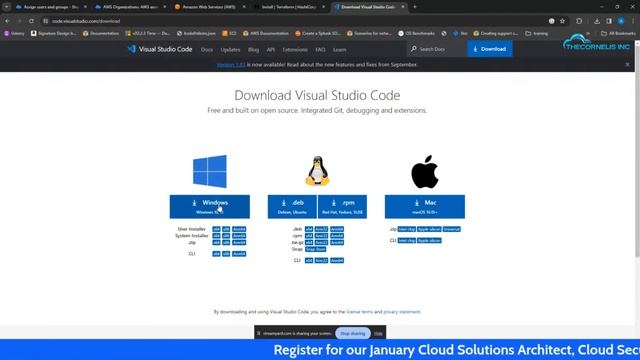Open the browser profile avatar
This screenshot has width=640, height=360.
point(621,21)
